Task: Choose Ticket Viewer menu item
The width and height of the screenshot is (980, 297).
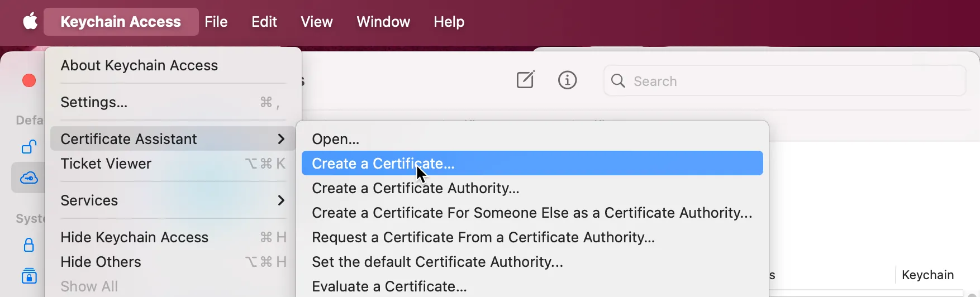Action: coord(173,164)
